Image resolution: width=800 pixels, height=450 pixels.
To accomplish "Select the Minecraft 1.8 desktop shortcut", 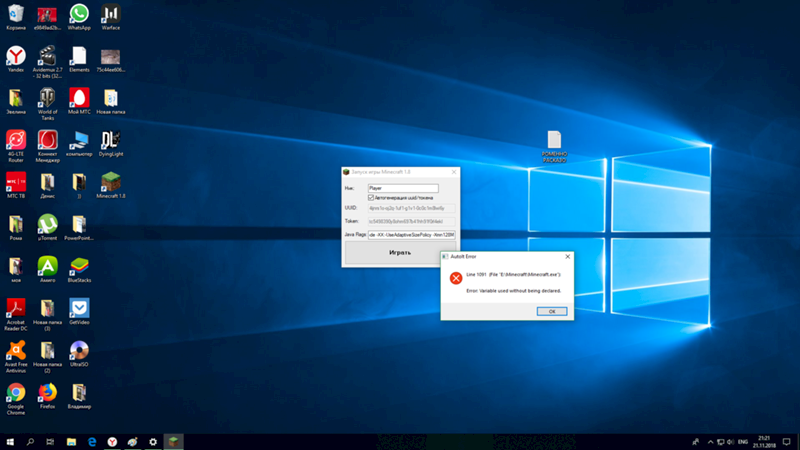I will 111,185.
